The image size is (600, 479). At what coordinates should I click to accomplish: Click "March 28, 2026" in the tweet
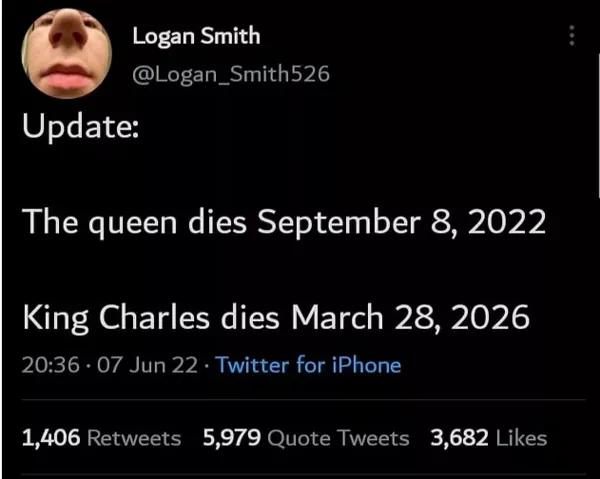click(x=408, y=317)
